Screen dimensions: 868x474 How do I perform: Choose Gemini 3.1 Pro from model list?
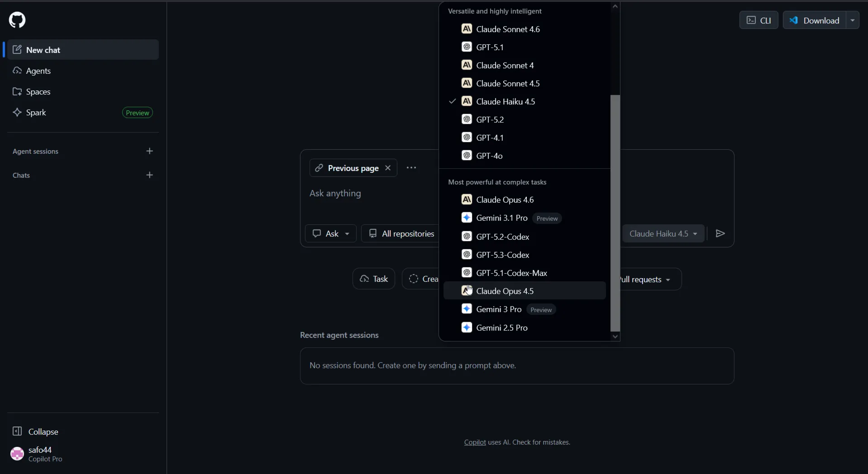coord(525,218)
